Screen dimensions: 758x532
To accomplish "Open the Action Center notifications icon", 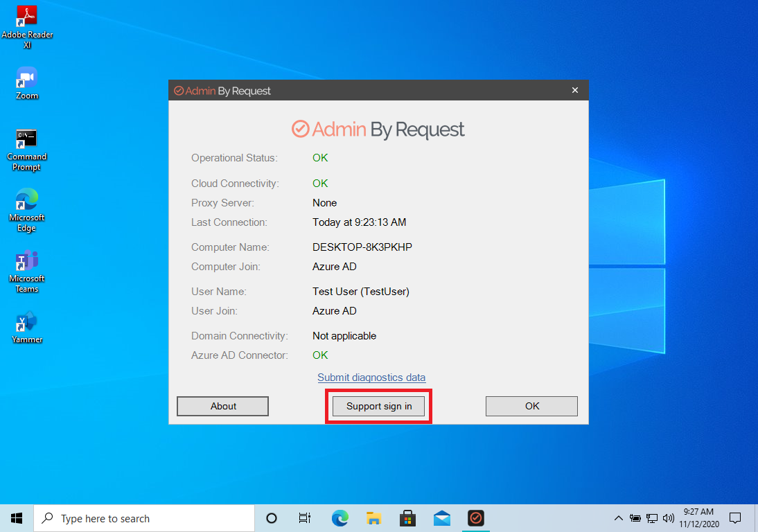I will [735, 518].
